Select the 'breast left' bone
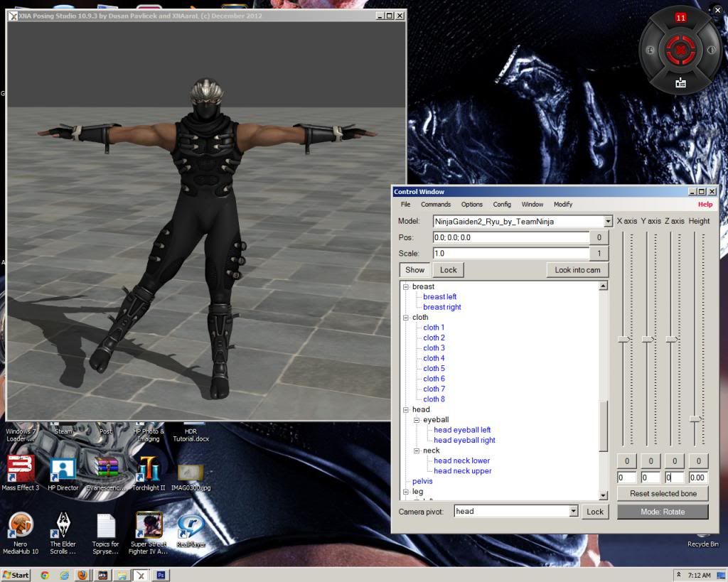This screenshot has height=582, width=728. 439,296
